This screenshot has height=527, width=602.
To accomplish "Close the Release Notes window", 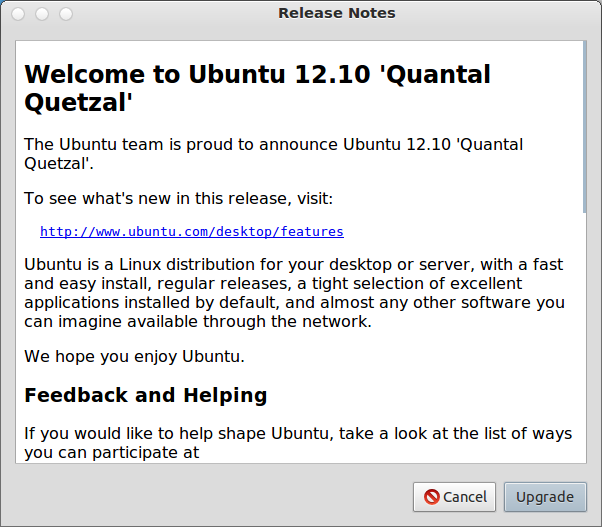I will (x=19, y=14).
